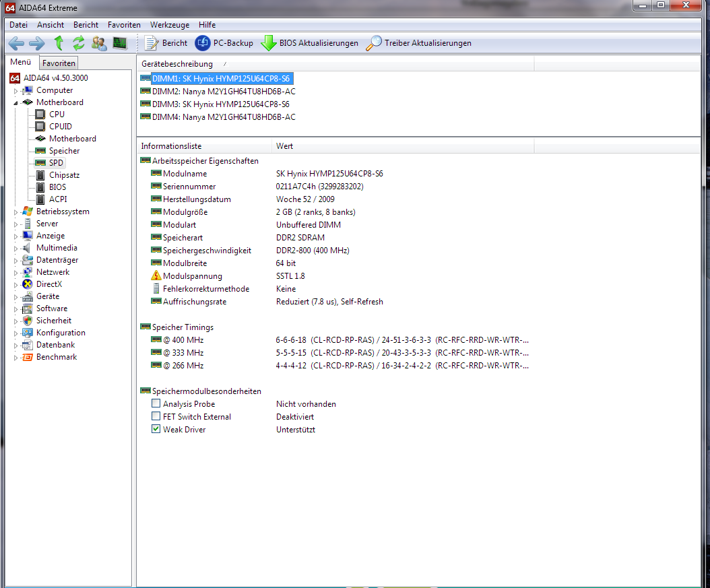Select the Seriennummer row
The width and height of the screenshot is (710, 588).
(x=335, y=187)
